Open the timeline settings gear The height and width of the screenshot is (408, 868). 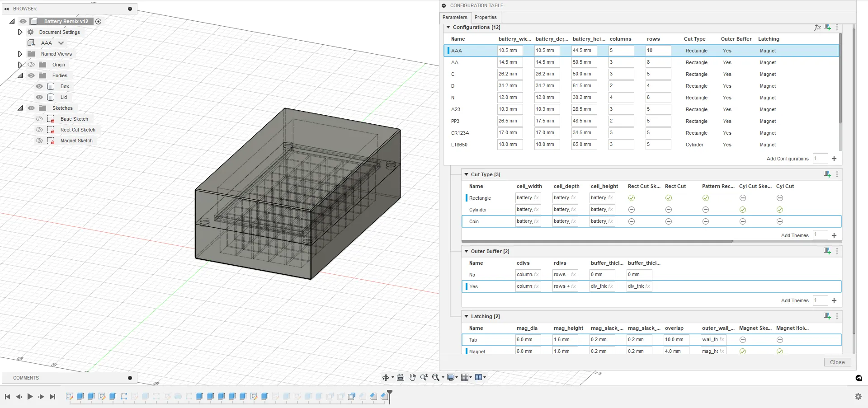coord(858,396)
